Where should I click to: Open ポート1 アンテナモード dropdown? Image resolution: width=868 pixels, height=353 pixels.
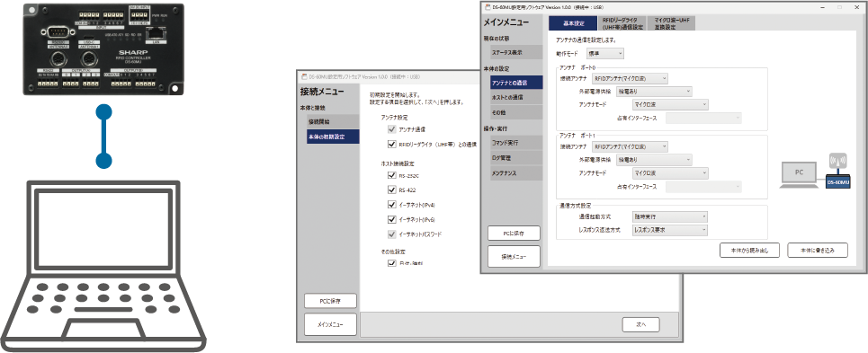tap(670, 173)
